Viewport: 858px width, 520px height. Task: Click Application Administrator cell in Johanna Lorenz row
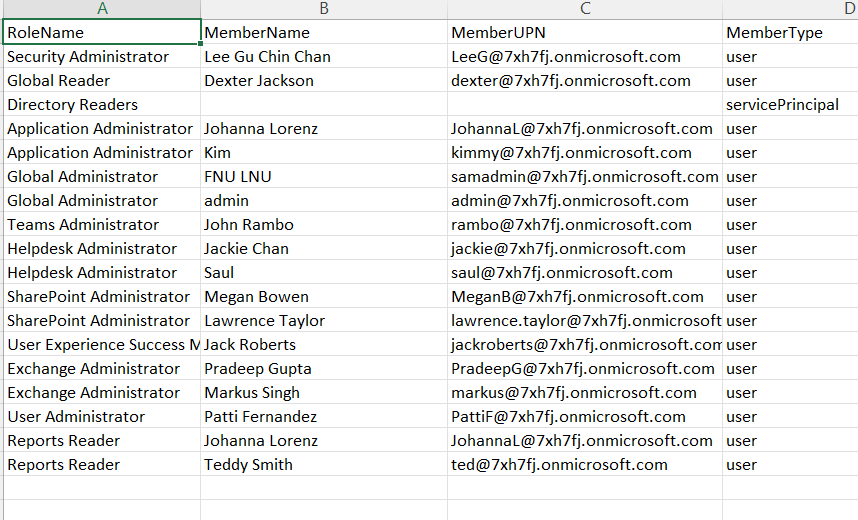coord(102,129)
